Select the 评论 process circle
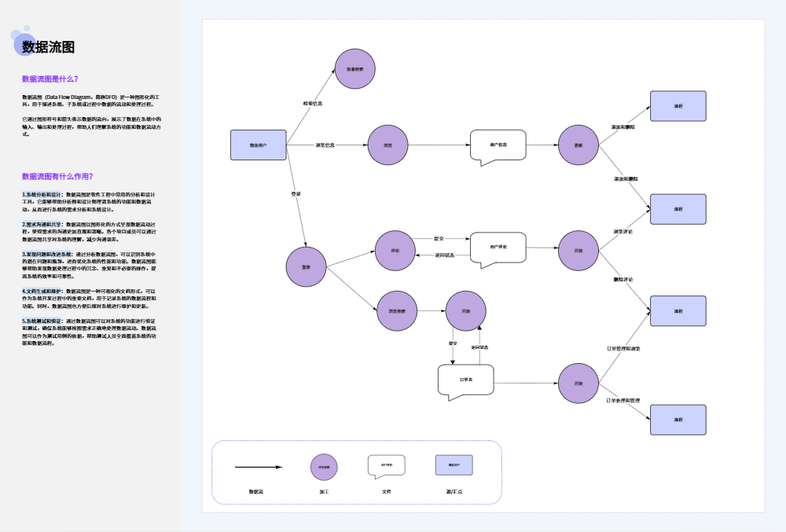The height and width of the screenshot is (532, 786). (395, 251)
